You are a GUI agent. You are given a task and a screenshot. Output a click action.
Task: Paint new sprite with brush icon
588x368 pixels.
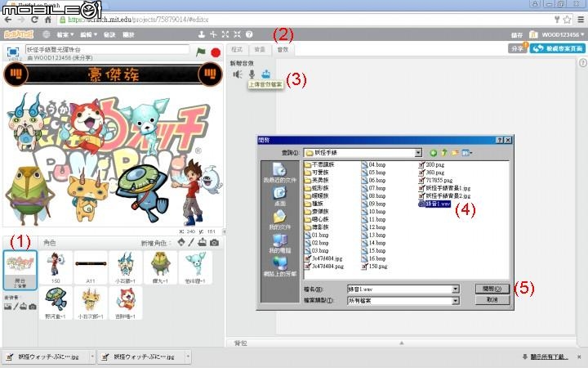click(x=191, y=243)
